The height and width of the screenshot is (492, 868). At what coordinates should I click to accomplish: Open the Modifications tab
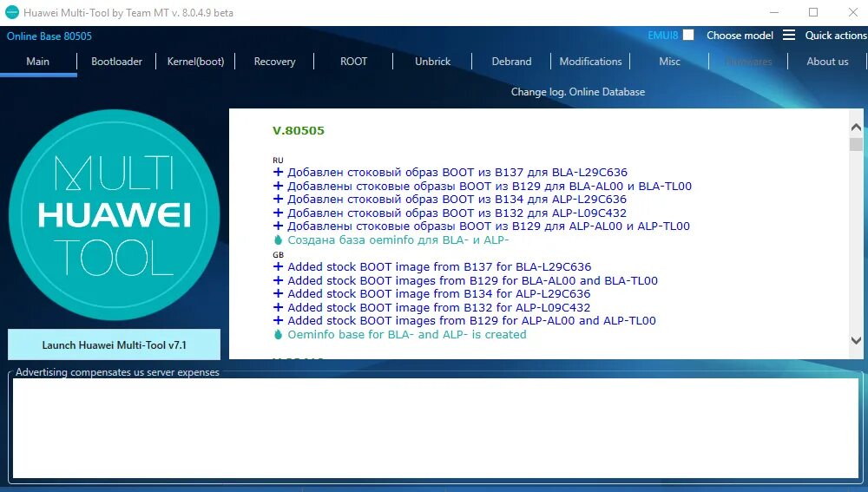(x=590, y=62)
